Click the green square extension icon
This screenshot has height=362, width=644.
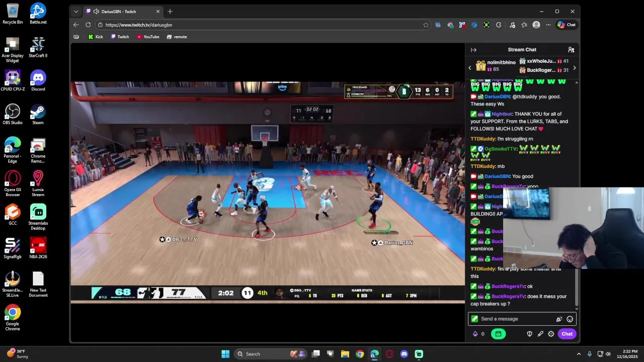coord(486,25)
